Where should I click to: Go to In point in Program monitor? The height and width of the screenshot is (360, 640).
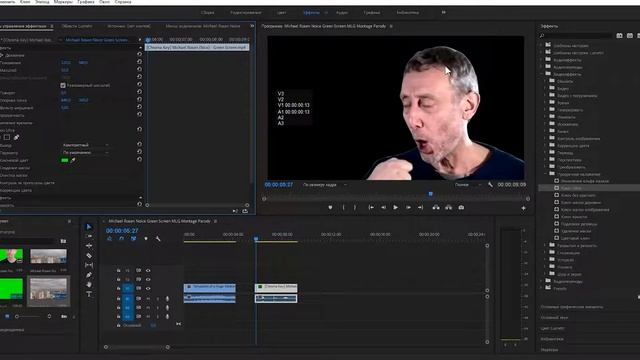[x=371, y=207]
